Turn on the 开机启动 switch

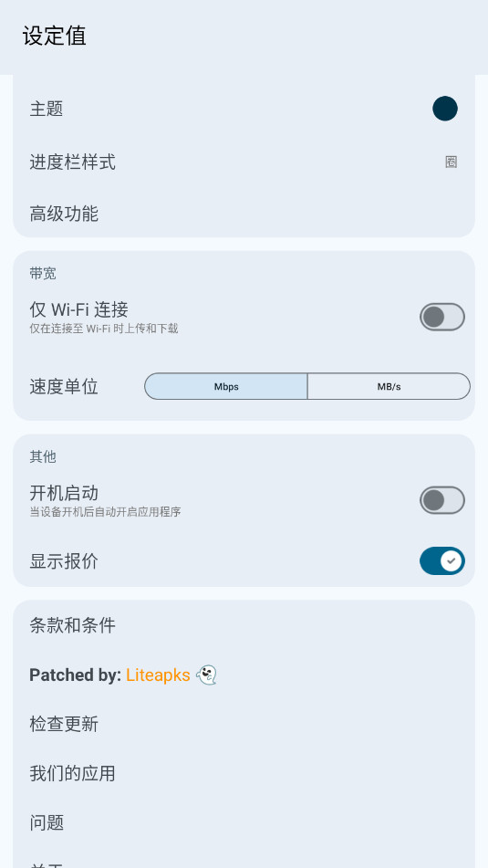coord(442,500)
